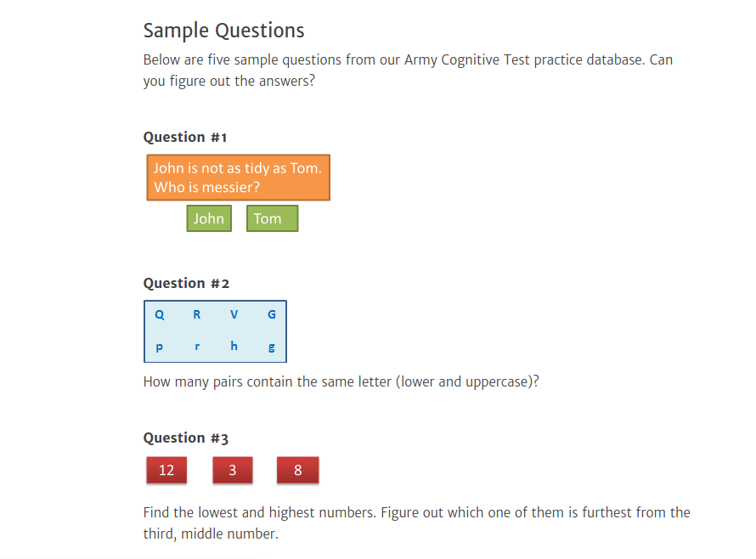
Task: Click the uppercase letter R
Action: tap(197, 314)
